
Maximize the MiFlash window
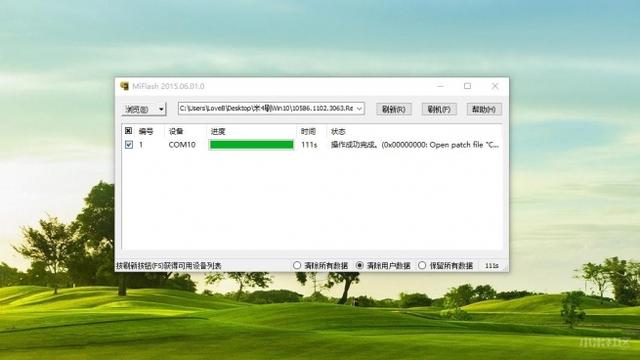coord(467,86)
